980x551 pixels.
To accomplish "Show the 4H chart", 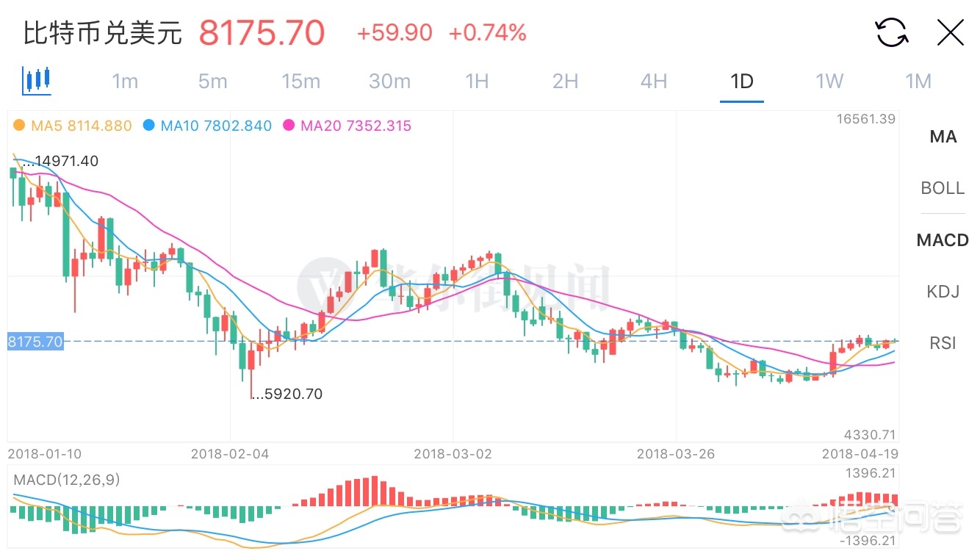I will (x=653, y=81).
